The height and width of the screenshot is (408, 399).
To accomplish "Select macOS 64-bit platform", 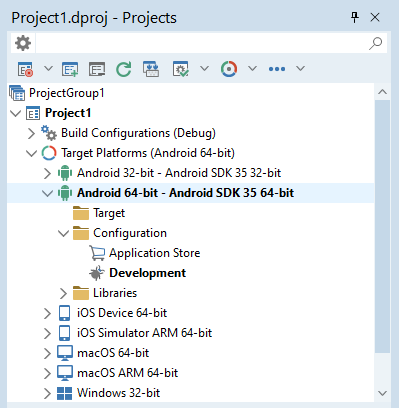I will point(113,353).
